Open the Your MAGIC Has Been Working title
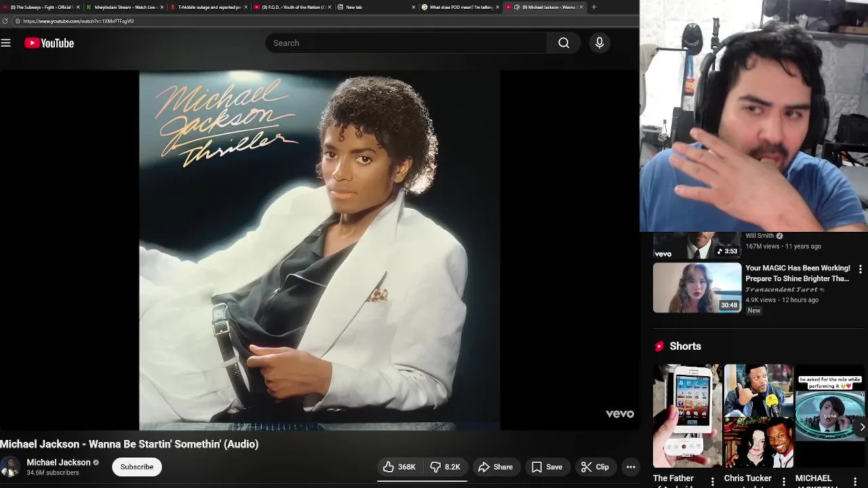The image size is (868, 488). click(797, 273)
